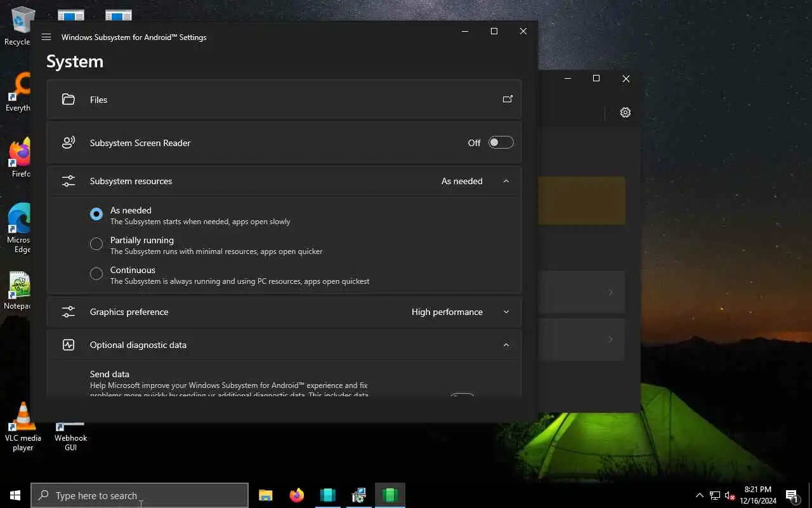
Task: Open File Explorer from taskbar
Action: pyautogui.click(x=266, y=495)
